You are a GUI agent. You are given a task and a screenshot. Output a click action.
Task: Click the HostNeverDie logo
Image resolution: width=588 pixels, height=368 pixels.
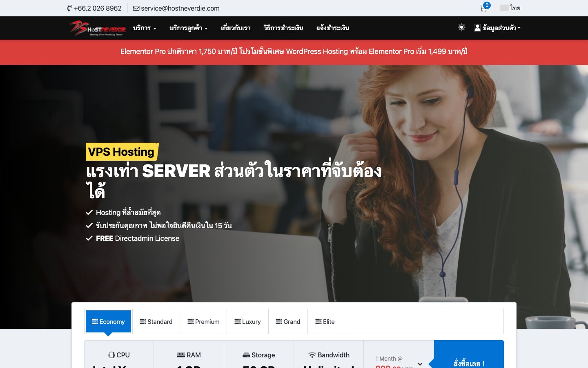click(x=98, y=28)
